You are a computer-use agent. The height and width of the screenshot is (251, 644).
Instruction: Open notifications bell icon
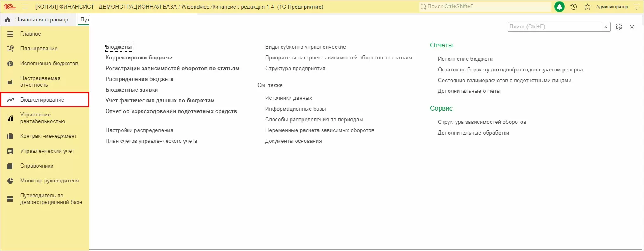(559, 7)
